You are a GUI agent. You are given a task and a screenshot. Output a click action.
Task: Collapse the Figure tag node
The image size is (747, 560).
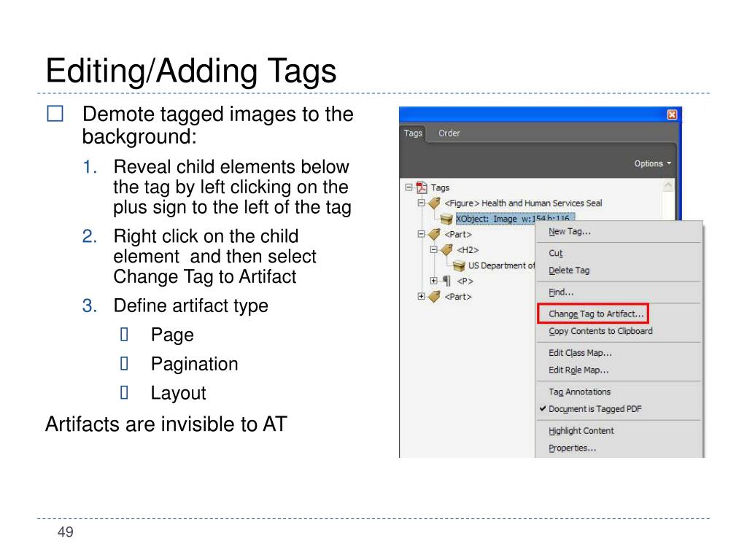point(421,203)
